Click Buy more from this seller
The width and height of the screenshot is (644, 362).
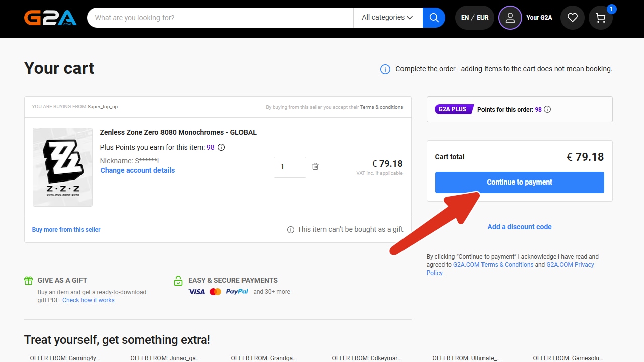tap(66, 230)
